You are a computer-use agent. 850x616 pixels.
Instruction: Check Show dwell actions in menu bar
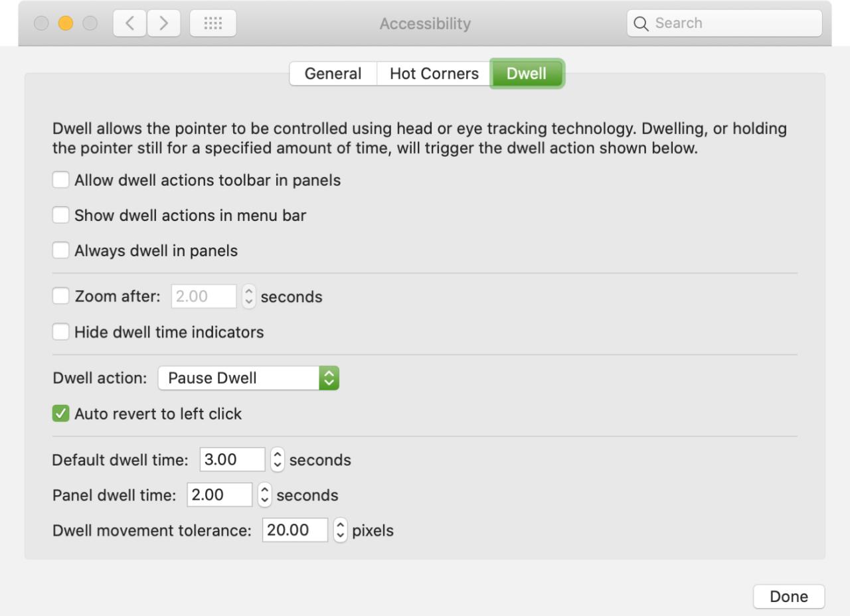60,215
